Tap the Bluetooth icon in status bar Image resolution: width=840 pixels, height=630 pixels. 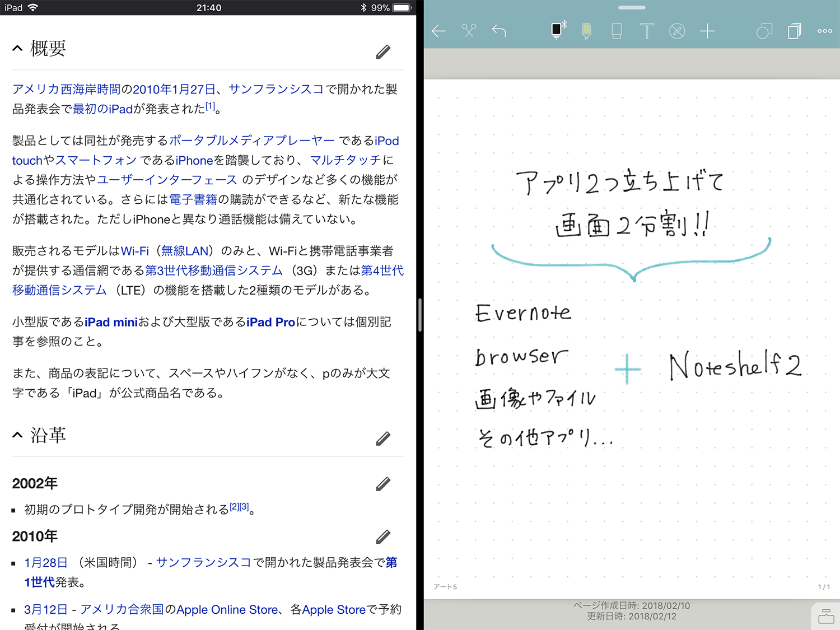(x=363, y=8)
